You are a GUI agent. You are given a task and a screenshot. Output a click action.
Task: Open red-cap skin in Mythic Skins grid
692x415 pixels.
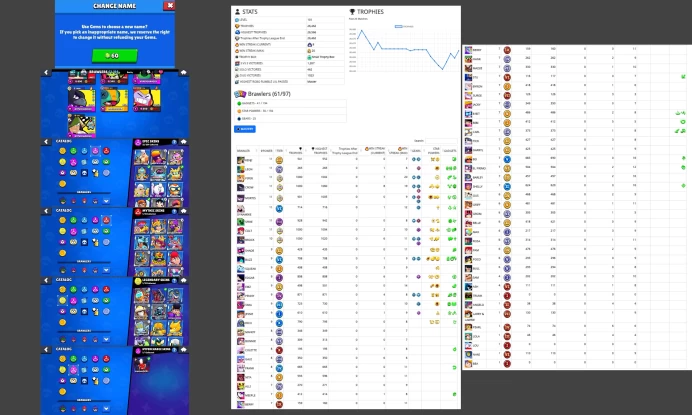[x=175, y=258]
